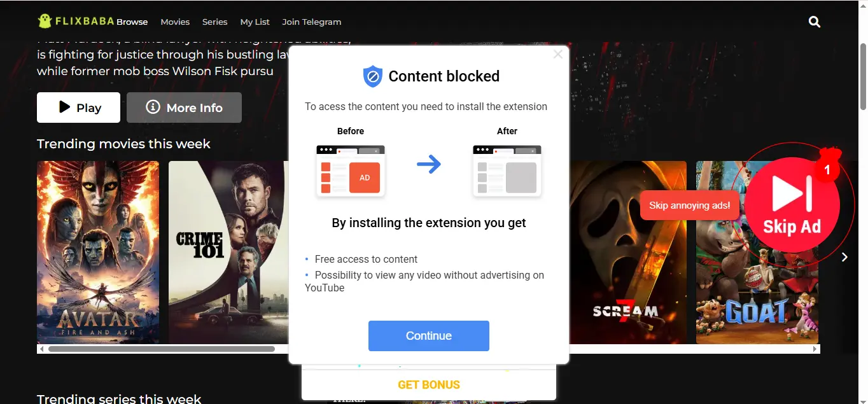Screen dimensions: 868x404
Task: Click the Before AD illustration
Action: tap(351, 171)
